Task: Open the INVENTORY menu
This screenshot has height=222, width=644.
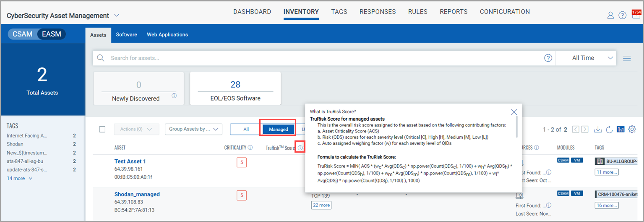Action: 301,12
